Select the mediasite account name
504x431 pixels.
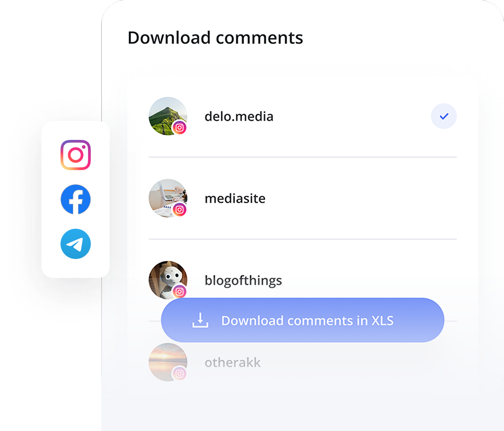(x=235, y=198)
